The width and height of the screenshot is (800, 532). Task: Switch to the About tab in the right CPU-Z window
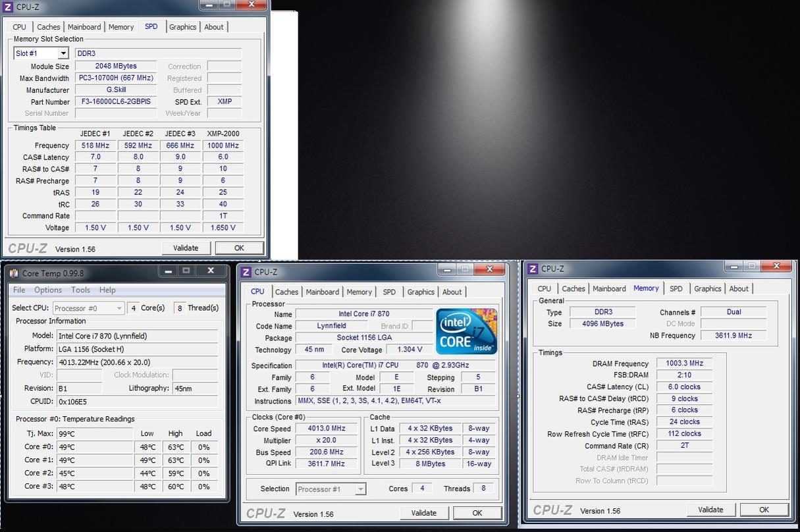[x=739, y=288]
